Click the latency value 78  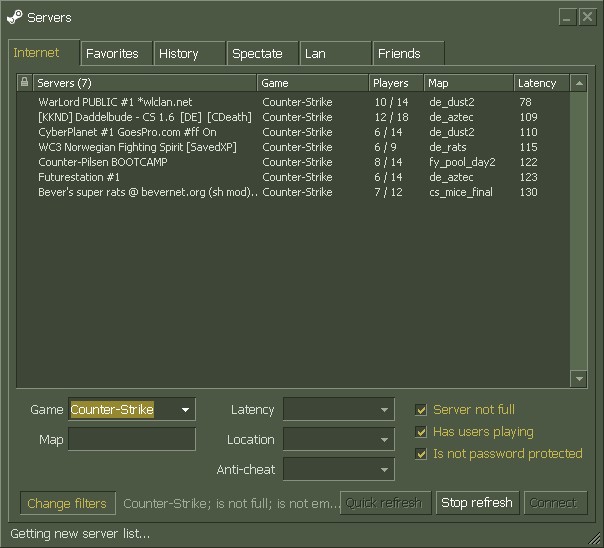tap(525, 102)
